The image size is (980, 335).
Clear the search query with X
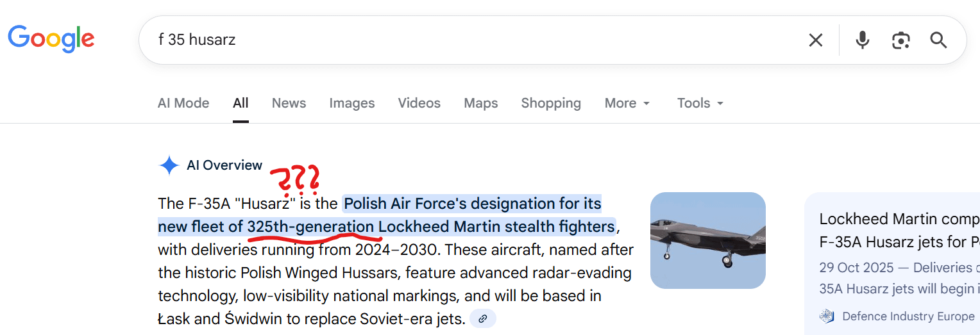coord(815,40)
